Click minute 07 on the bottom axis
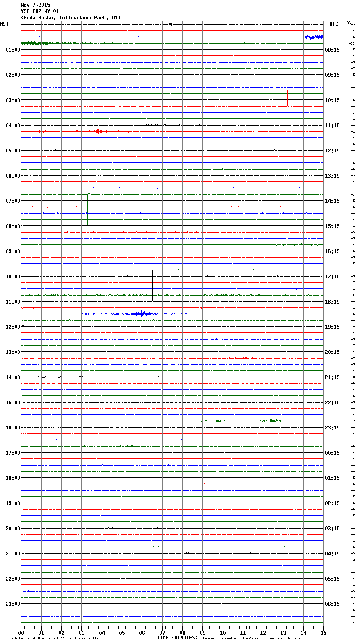Image resolution: width=357 pixels, height=644 pixels. pos(162,633)
